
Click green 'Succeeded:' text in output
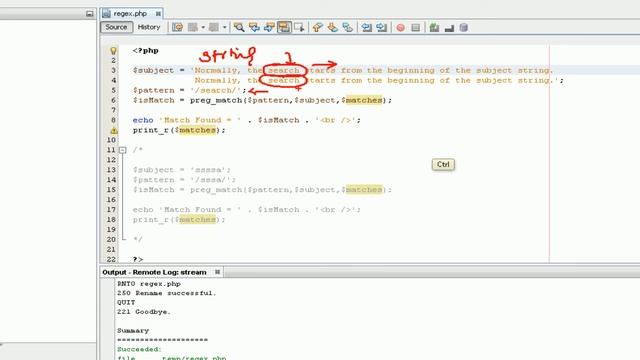139,349
